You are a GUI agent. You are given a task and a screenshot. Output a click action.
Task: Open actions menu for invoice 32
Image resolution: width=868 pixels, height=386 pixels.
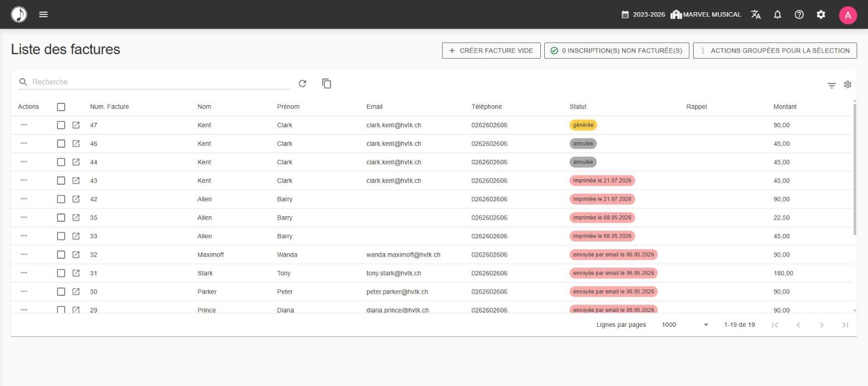[x=24, y=254]
